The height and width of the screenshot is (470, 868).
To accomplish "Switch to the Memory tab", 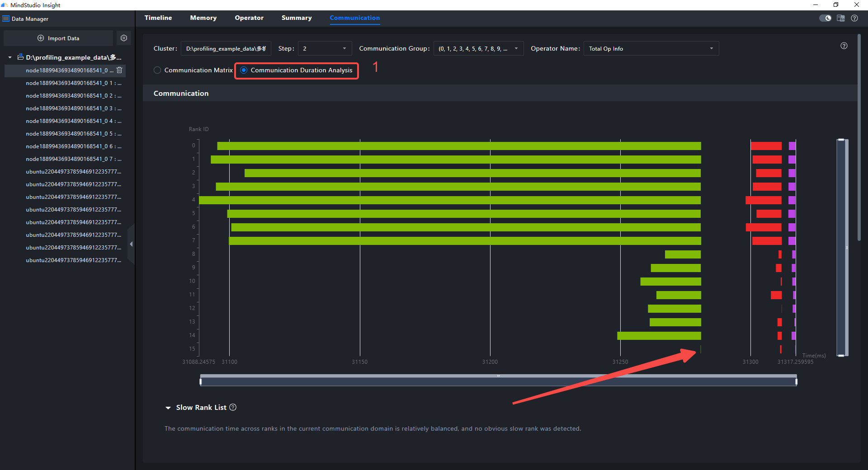I will point(203,18).
